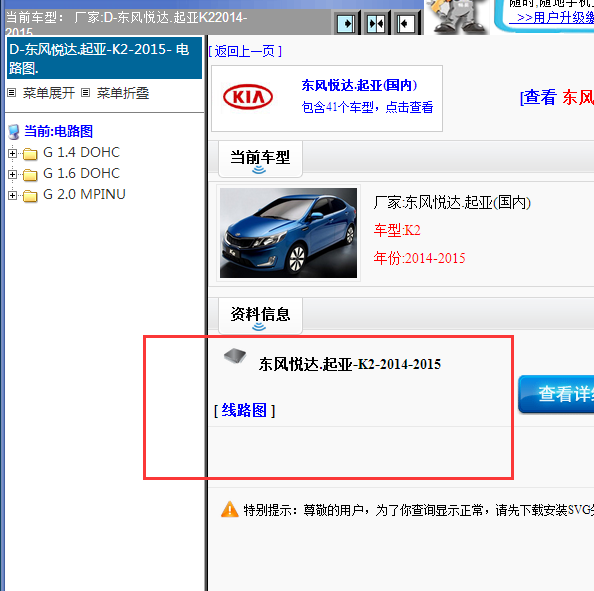This screenshot has width=594, height=591.
Task: Click the right-arrow panel toolbar icon
Action: click(346, 24)
